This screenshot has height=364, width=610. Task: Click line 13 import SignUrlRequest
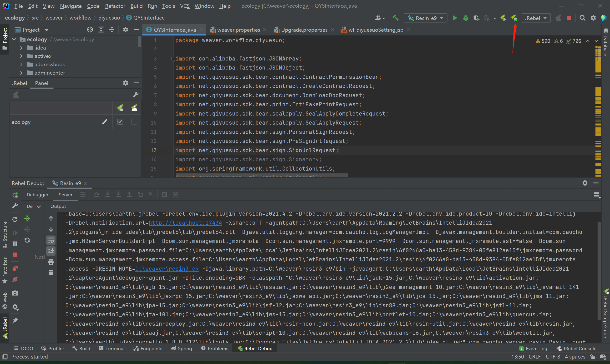point(257,150)
